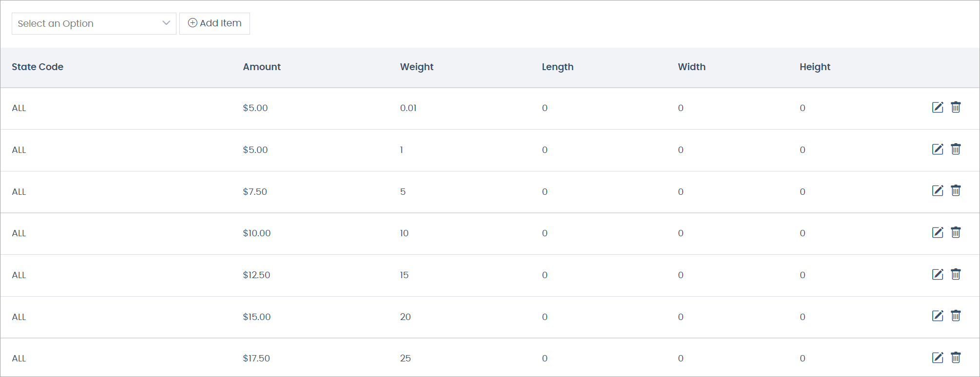Edit the $10.00 rate row
Screen dimensions: 980x377
pos(938,232)
